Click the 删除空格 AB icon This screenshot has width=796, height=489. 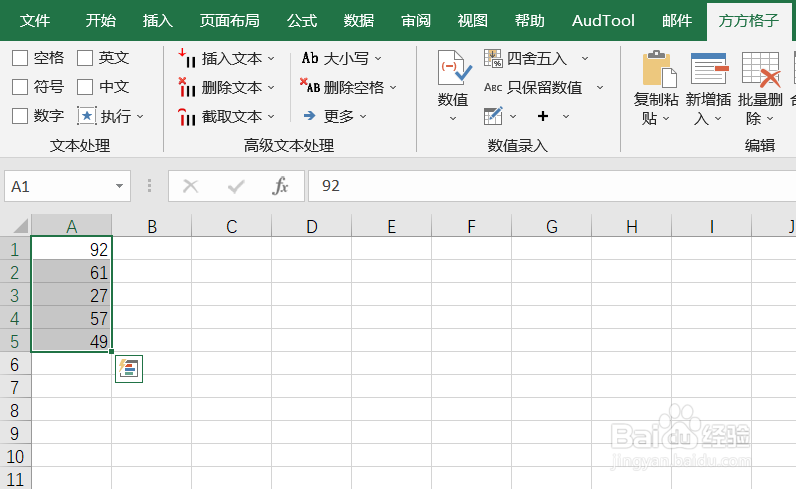tap(310, 86)
